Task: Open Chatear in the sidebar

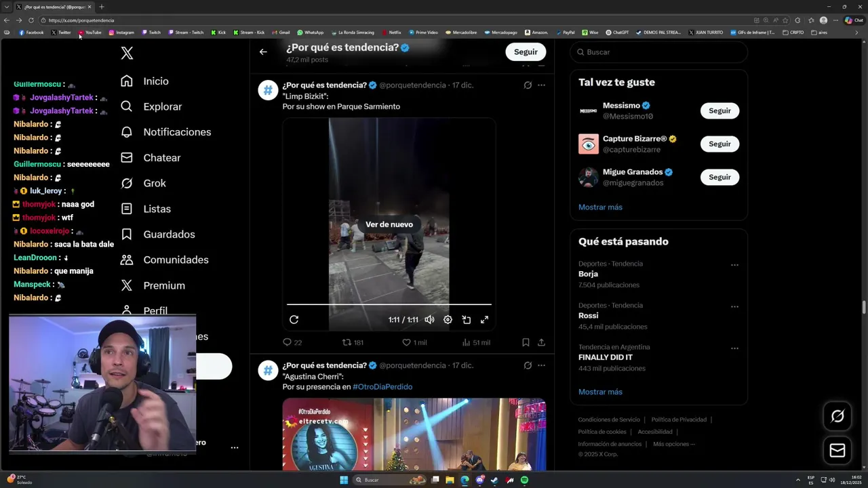Action: pos(150,158)
